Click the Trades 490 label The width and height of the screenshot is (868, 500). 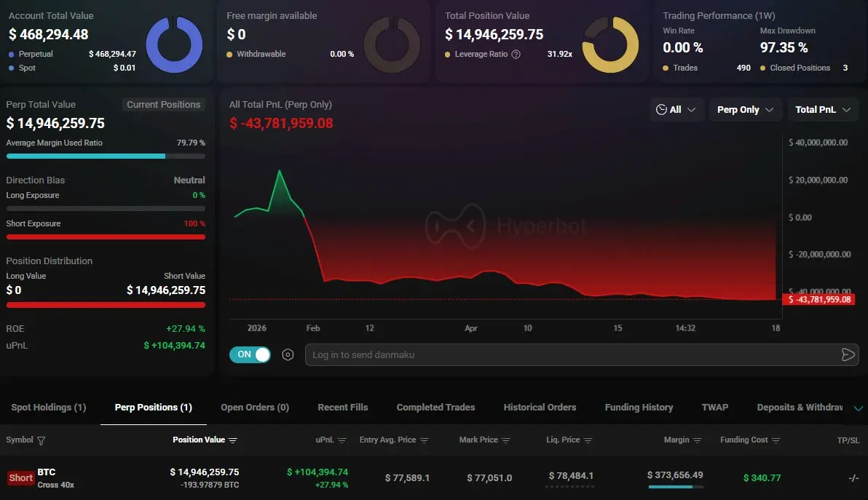[706, 68]
